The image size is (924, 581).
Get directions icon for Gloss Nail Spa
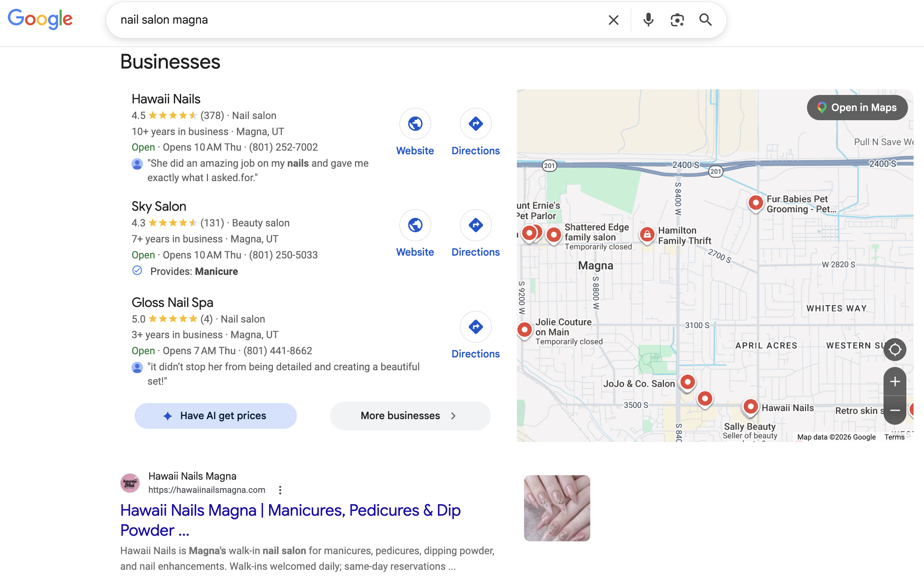[476, 327]
